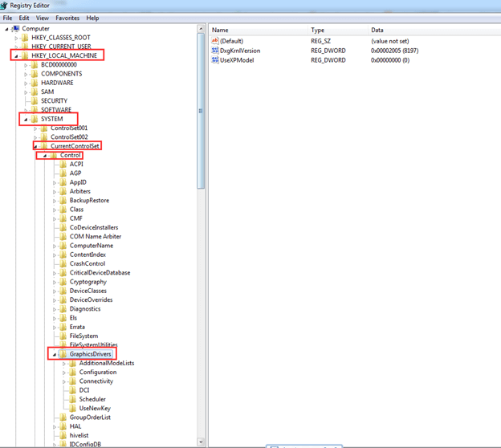The height and width of the screenshot is (448, 501).
Task: Click the HKEY_LOCAL_MACHINE folder icon
Action: [25, 55]
